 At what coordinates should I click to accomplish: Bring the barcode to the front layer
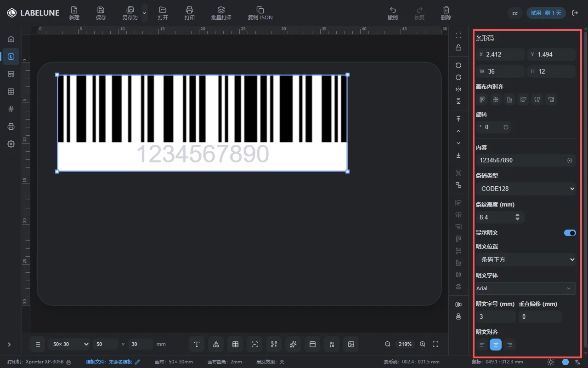458,119
